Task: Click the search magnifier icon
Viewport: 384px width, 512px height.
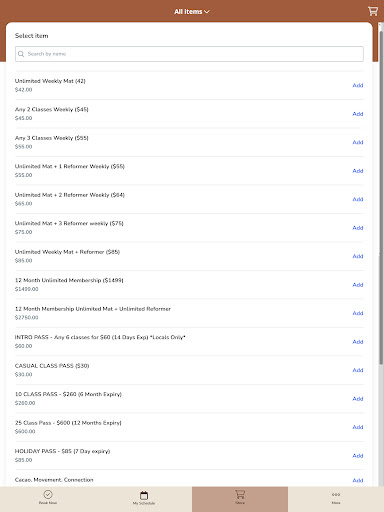Action: pyautogui.click(x=21, y=54)
